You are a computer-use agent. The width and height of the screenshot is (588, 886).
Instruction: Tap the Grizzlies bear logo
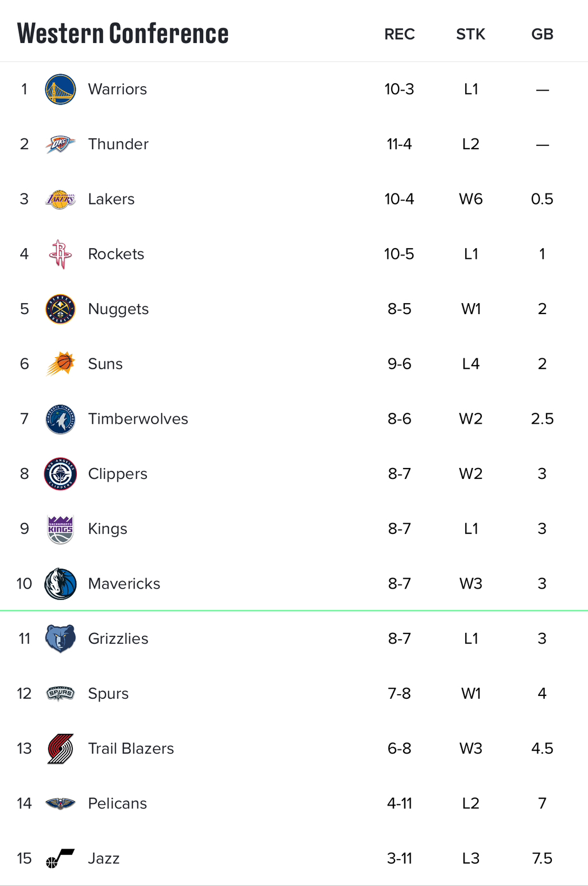coord(60,639)
